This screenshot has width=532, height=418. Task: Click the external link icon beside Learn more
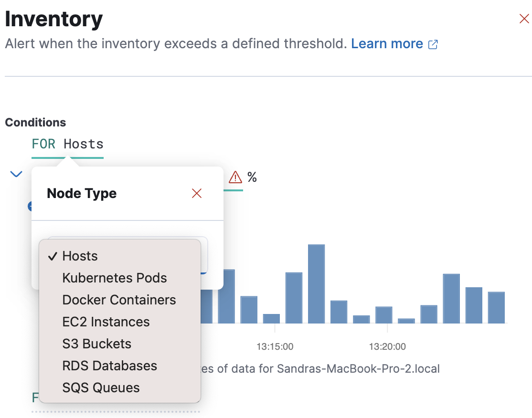coord(433,44)
